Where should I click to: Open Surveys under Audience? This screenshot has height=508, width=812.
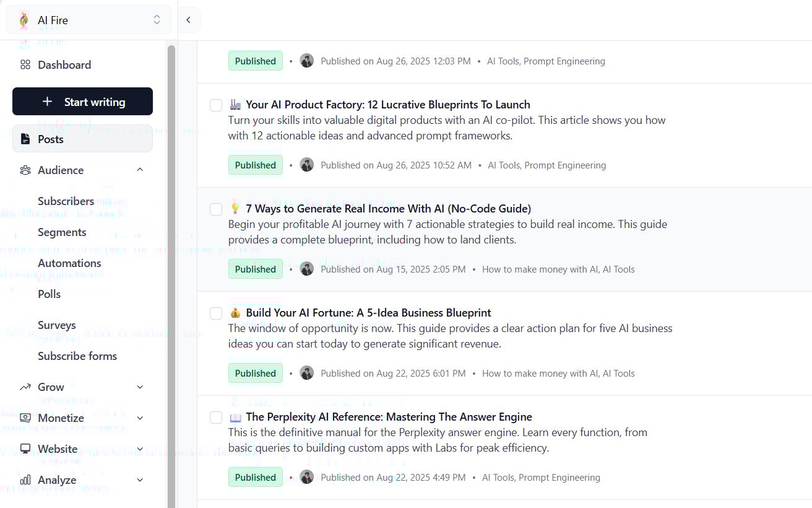[56, 325]
